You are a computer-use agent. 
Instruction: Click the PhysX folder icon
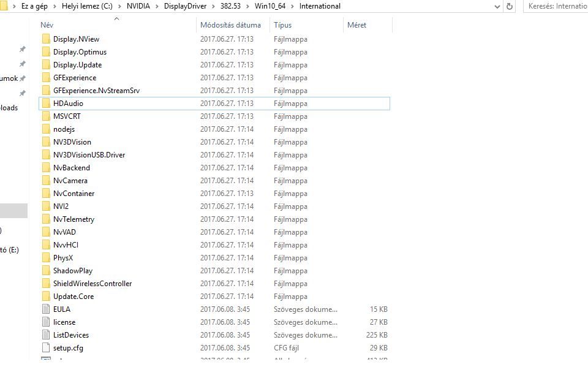point(46,257)
